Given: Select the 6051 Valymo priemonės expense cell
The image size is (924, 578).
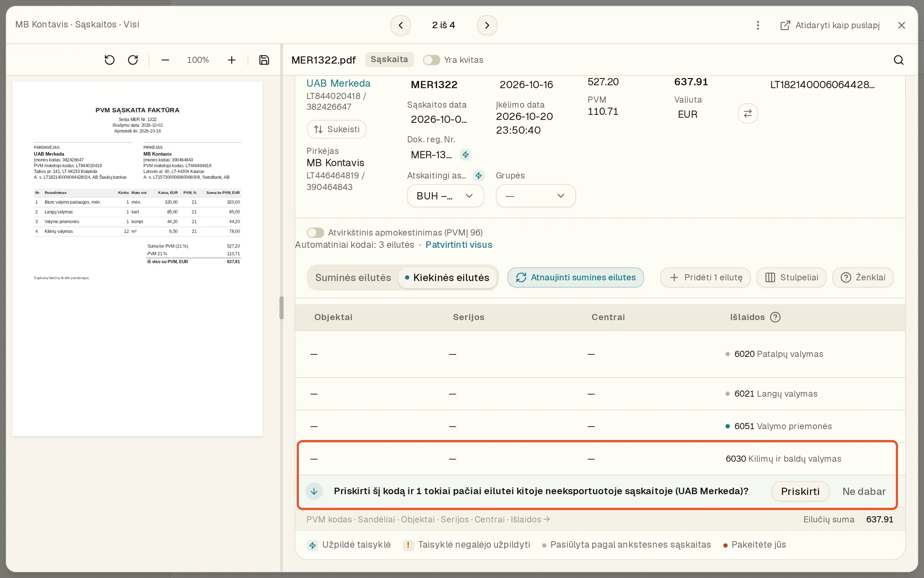Looking at the screenshot, I should click(779, 426).
